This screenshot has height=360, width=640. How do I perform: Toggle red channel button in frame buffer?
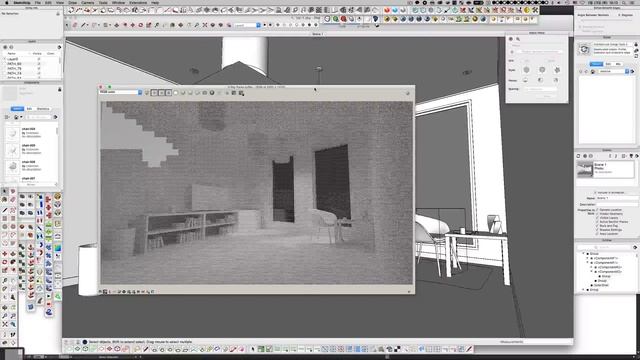click(154, 93)
